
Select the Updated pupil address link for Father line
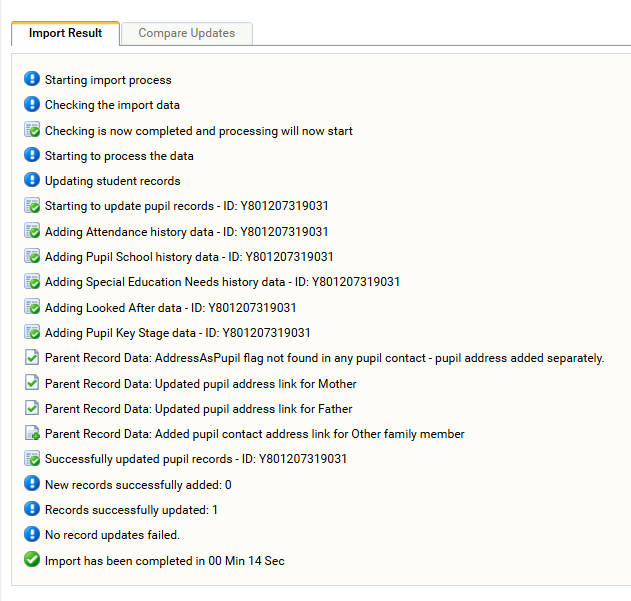(x=198, y=409)
